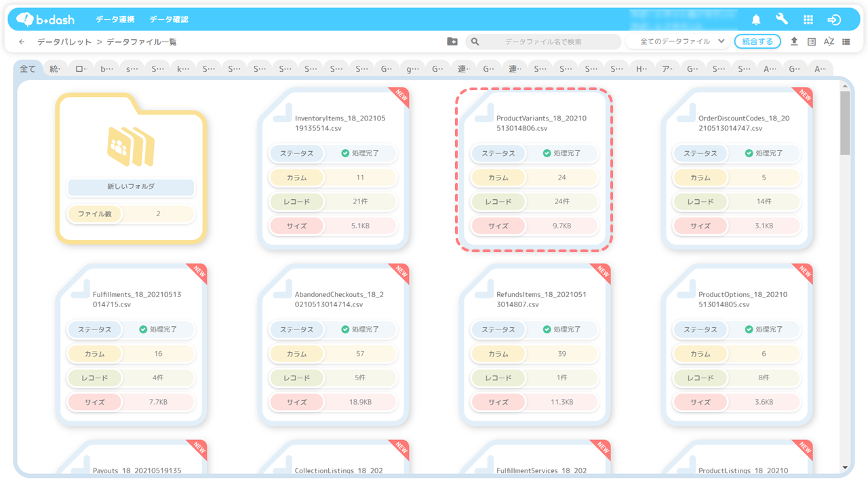The height and width of the screenshot is (488, 868).
Task: Click the search magnifier icon
Action: coord(475,42)
